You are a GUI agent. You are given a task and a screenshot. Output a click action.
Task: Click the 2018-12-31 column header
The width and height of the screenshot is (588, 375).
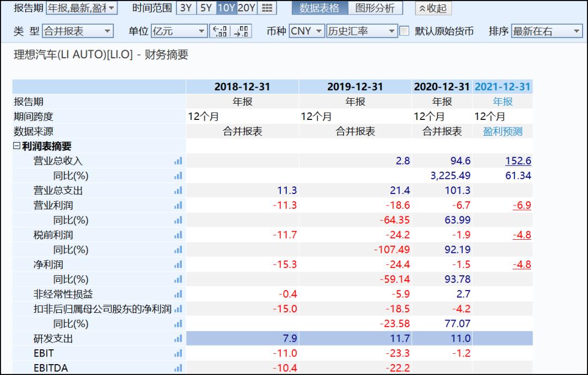click(x=242, y=87)
